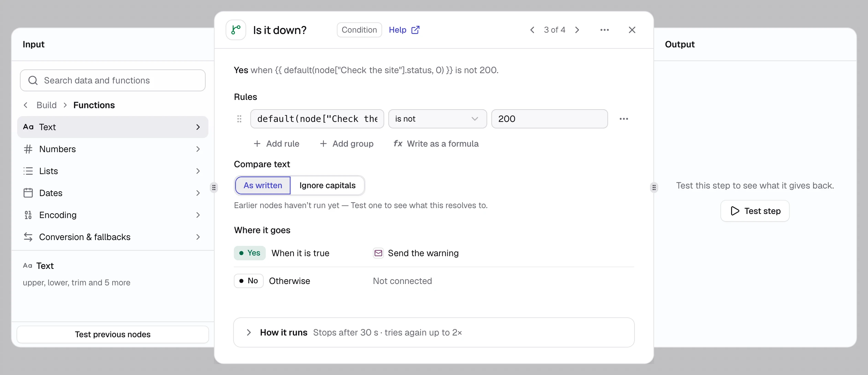This screenshot has width=868, height=375.
Task: Click the search magnifier icon
Action: tap(33, 80)
